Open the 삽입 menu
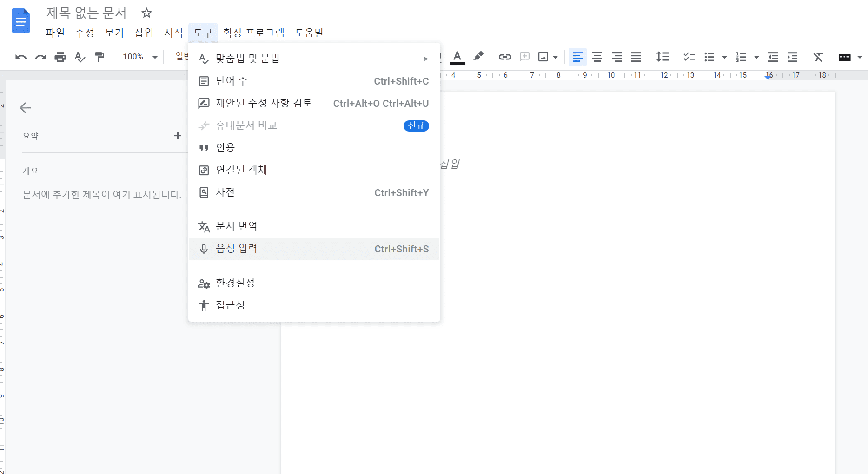 (x=144, y=33)
